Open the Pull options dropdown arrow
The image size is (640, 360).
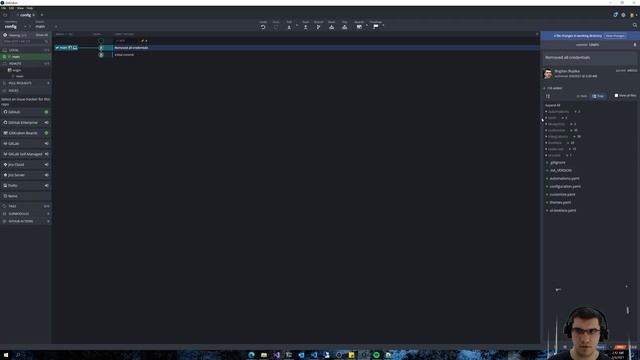coord(297,26)
